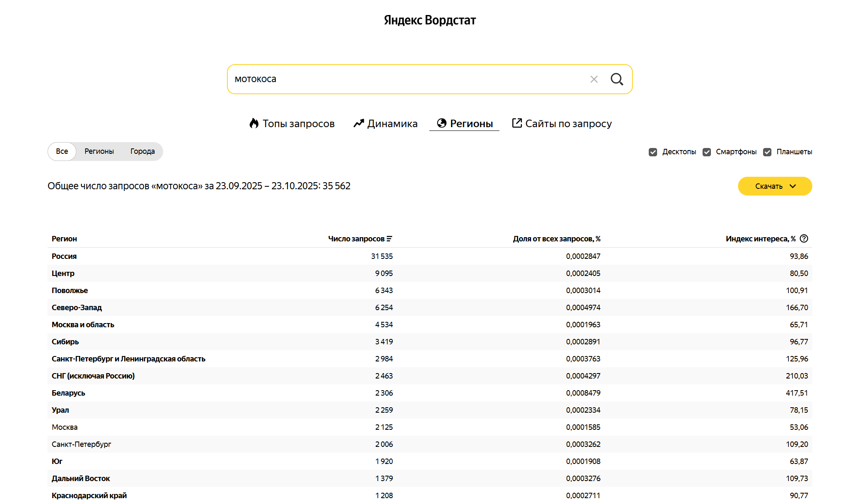The width and height of the screenshot is (844, 504).
Task: Switch to the Города filter
Action: tap(142, 151)
